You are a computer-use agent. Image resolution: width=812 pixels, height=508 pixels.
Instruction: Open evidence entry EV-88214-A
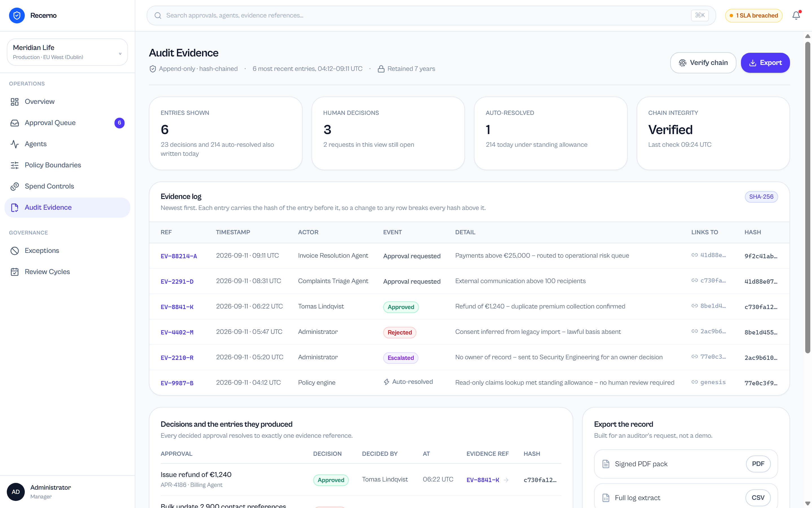(x=179, y=256)
